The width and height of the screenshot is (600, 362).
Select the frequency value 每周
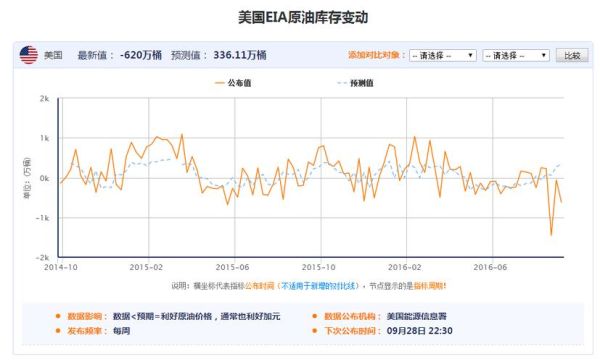click(x=121, y=331)
